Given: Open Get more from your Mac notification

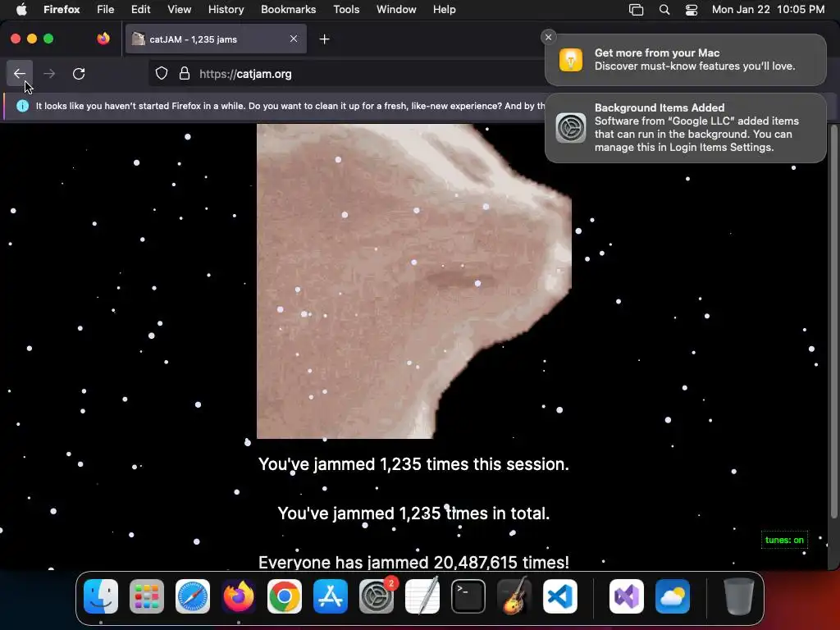Looking at the screenshot, I should click(685, 59).
